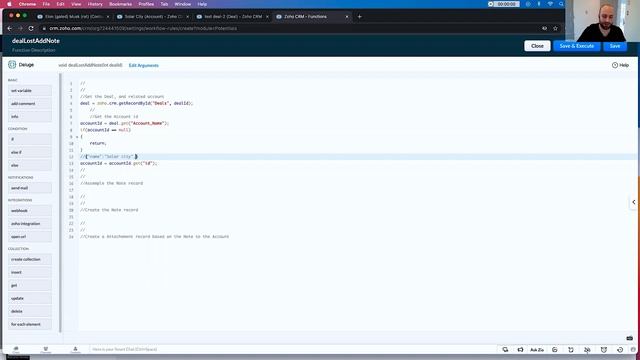Click the 'return;' line in code
This screenshot has height=360, width=640.
[98, 143]
